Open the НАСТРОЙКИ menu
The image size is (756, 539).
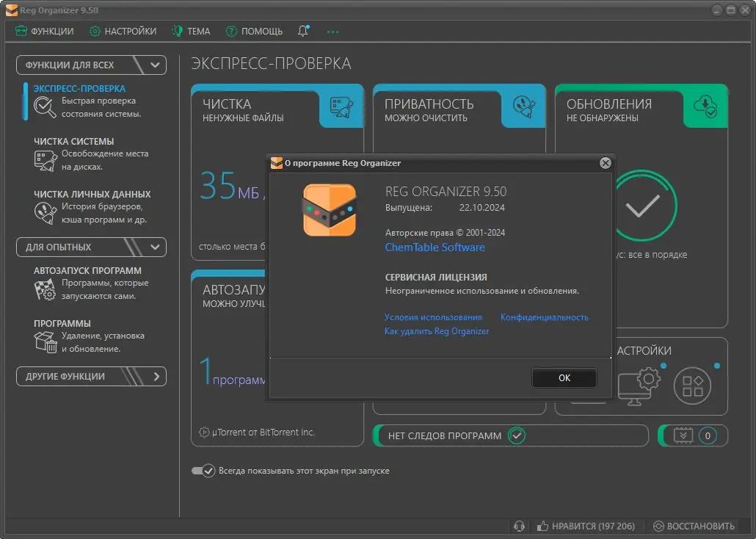[123, 32]
